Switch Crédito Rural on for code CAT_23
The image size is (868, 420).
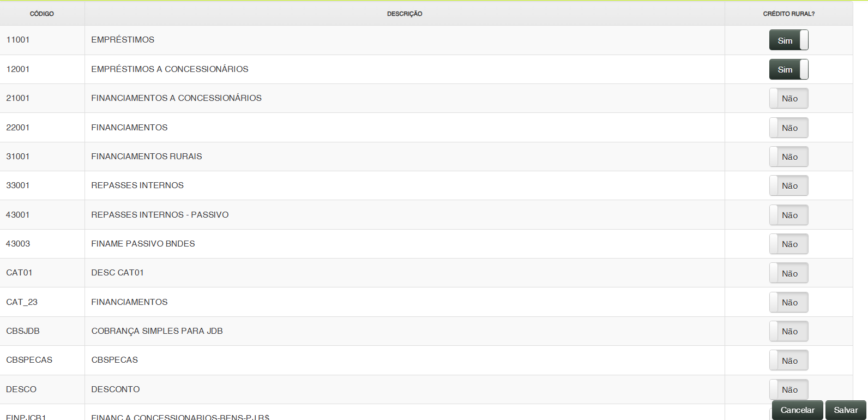point(788,303)
